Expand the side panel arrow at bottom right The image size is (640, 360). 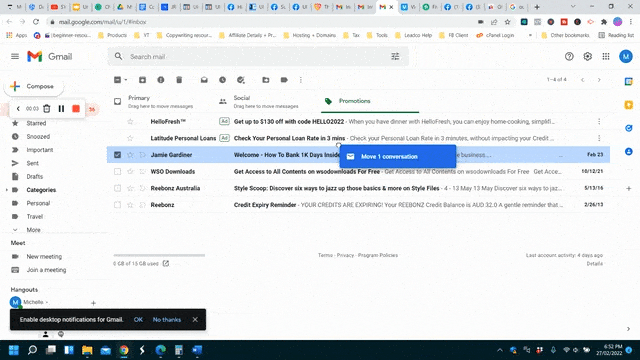pos(628,329)
